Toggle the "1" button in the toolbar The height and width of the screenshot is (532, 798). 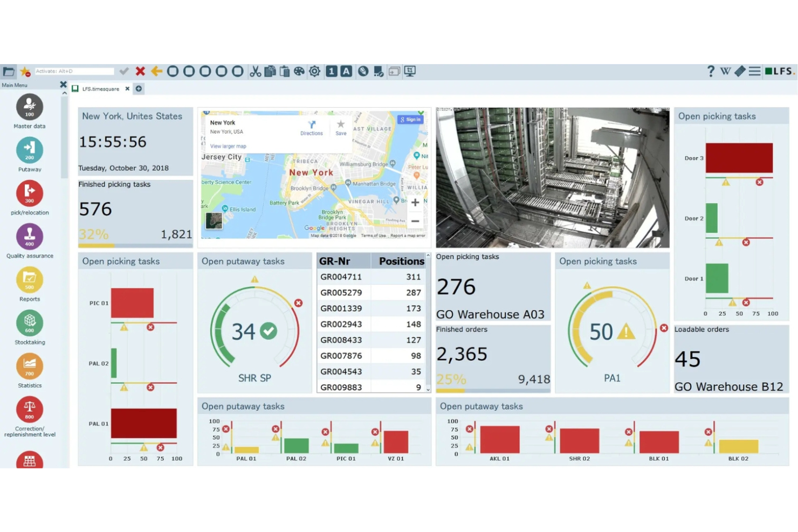point(331,71)
